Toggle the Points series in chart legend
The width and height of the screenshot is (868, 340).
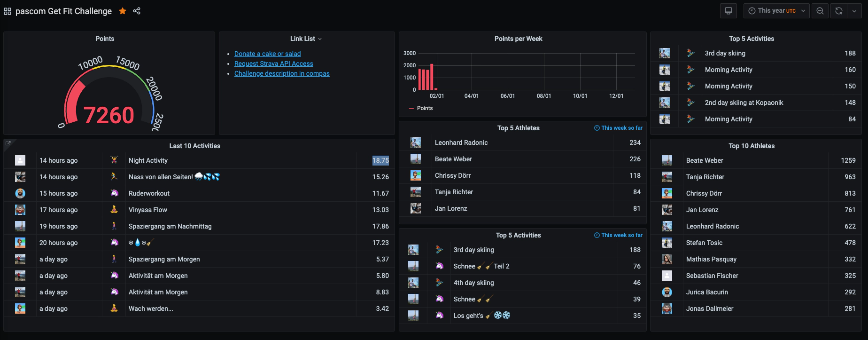pyautogui.click(x=424, y=108)
